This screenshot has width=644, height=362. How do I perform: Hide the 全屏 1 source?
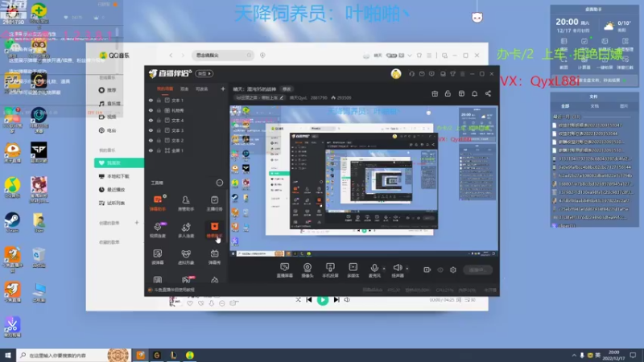(x=151, y=150)
